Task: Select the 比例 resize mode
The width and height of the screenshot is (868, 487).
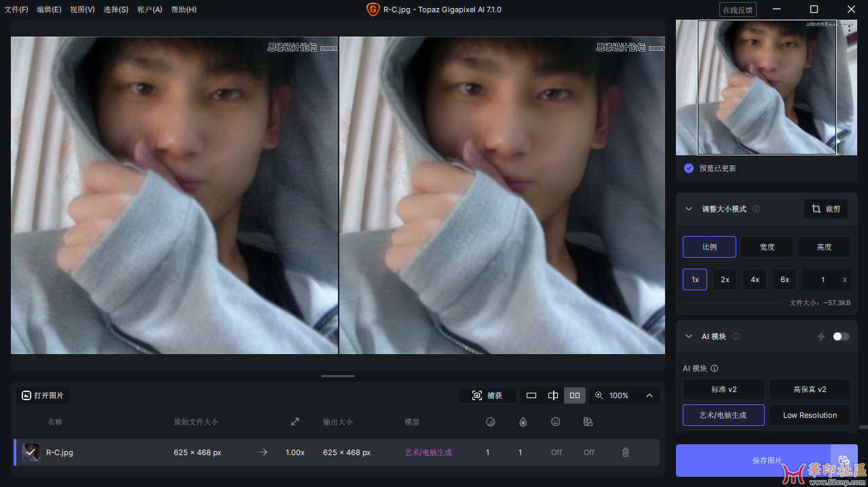Action: (x=709, y=247)
